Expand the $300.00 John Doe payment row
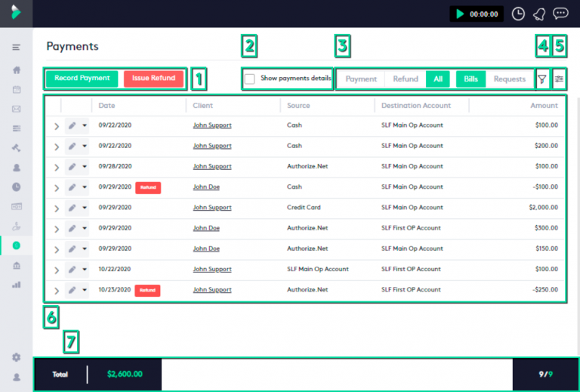Viewport: 580px width, 392px height. [x=57, y=230]
